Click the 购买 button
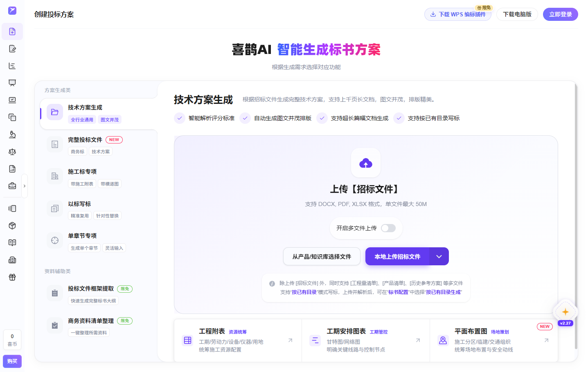This screenshot has width=588, height=372. [12, 361]
